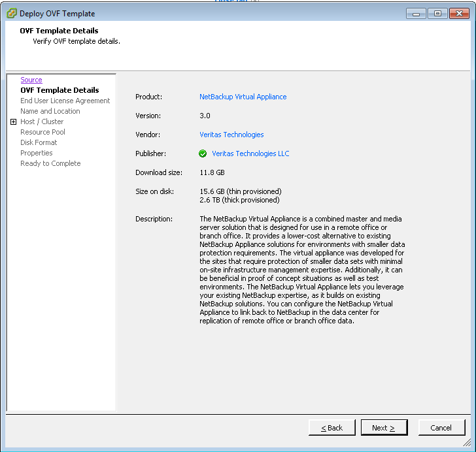Click the download size 11.8 GB
Screen dimensions: 476x452
(212, 172)
